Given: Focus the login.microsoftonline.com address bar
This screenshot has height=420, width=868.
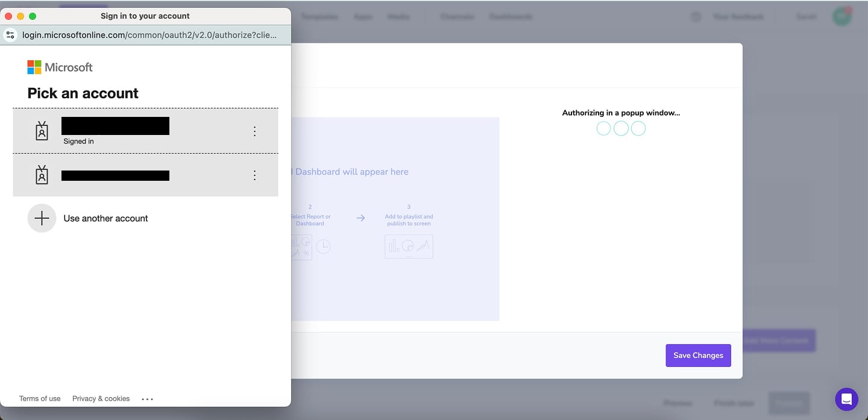Looking at the screenshot, I should [x=149, y=35].
